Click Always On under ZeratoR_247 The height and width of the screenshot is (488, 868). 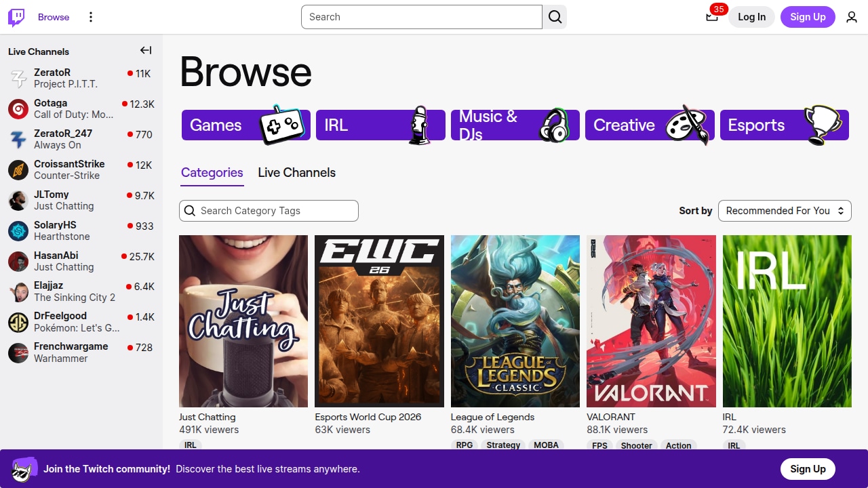[58, 145]
